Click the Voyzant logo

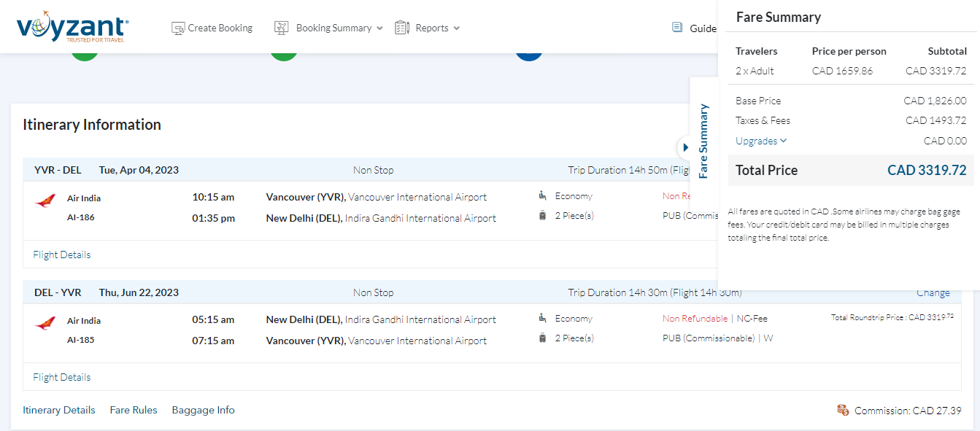click(x=72, y=28)
